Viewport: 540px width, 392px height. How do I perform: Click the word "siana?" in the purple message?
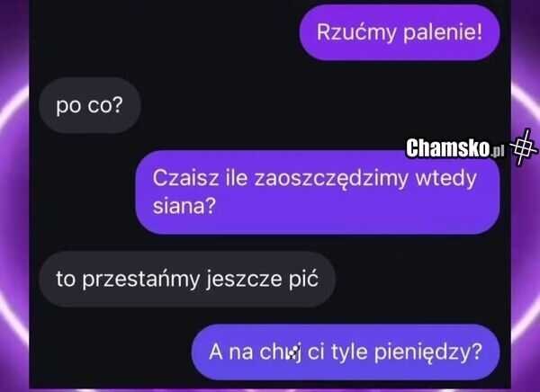184,207
